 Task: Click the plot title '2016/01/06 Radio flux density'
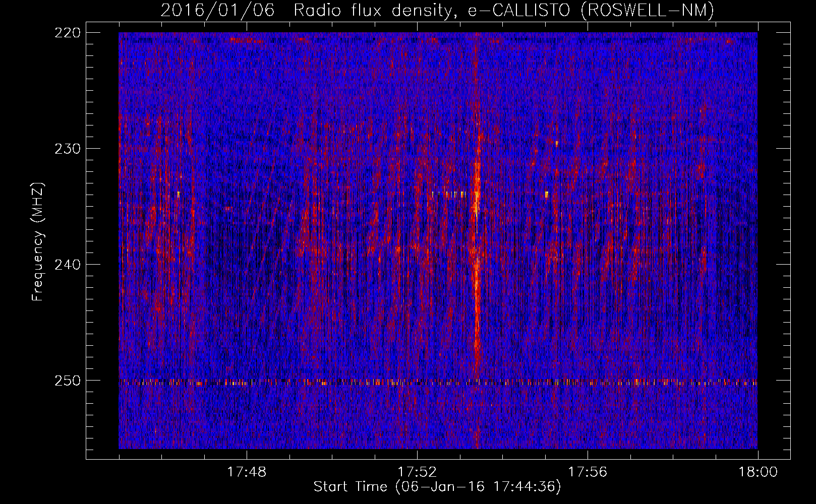pos(308,11)
